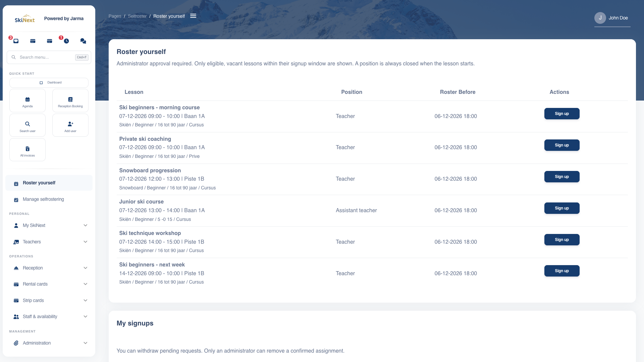Viewport: 644px width, 362px height.
Task: Focus the Search menu input field
Action: [x=49, y=57]
